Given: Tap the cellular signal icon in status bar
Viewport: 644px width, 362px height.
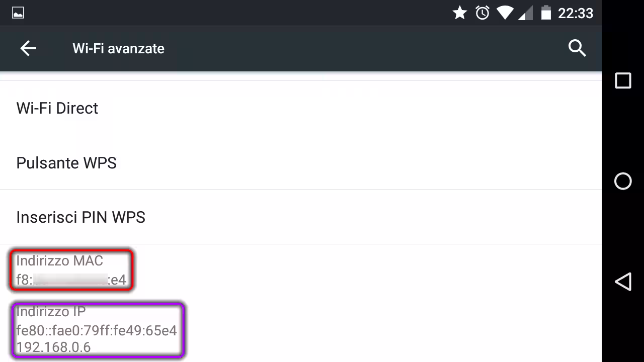Looking at the screenshot, I should (525, 13).
